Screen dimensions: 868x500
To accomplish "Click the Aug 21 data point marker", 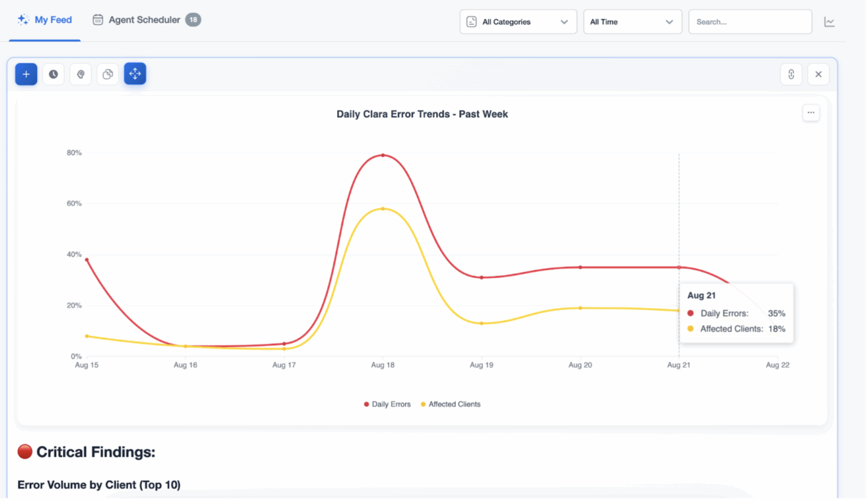I will (678, 267).
